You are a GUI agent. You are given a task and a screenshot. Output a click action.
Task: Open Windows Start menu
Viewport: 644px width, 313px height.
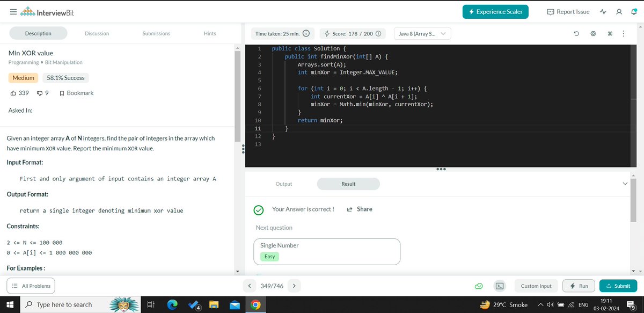[x=10, y=304]
